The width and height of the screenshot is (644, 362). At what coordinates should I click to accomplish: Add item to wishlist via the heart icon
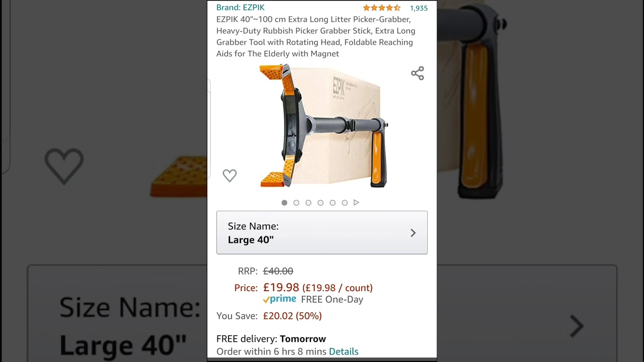coord(230,175)
